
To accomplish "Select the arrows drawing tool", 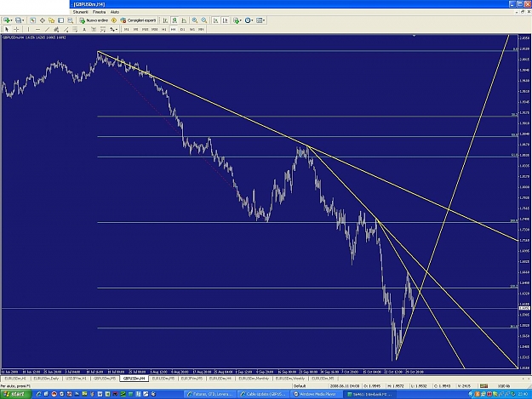I will coord(112,29).
